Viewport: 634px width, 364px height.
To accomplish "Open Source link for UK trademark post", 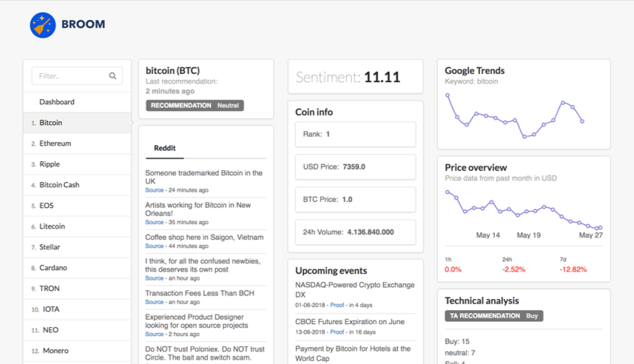I will click(155, 190).
